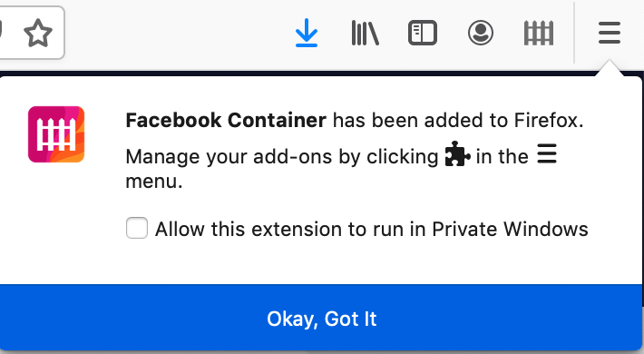Toggle the sidebar view icon
The height and width of the screenshot is (354, 644).
[x=422, y=33]
